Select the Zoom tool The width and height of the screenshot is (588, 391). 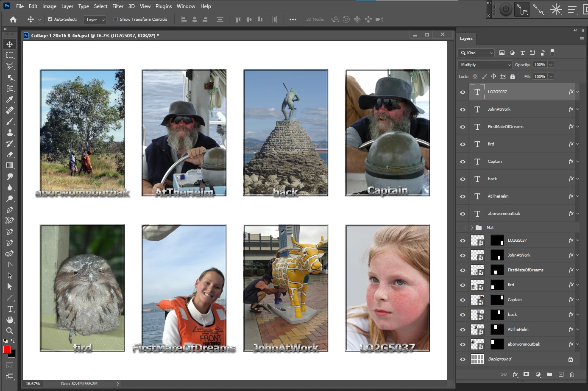coord(9,331)
